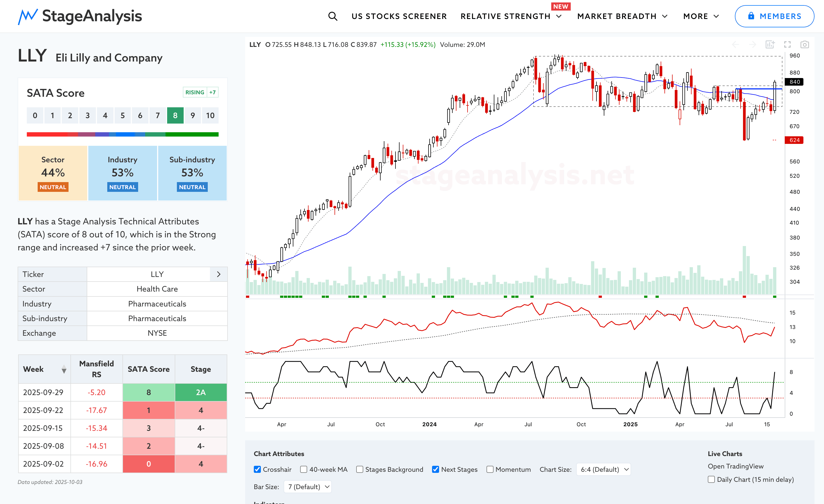Open the Bar Size dropdown
Viewport: 824px width, 504px height.
308,487
